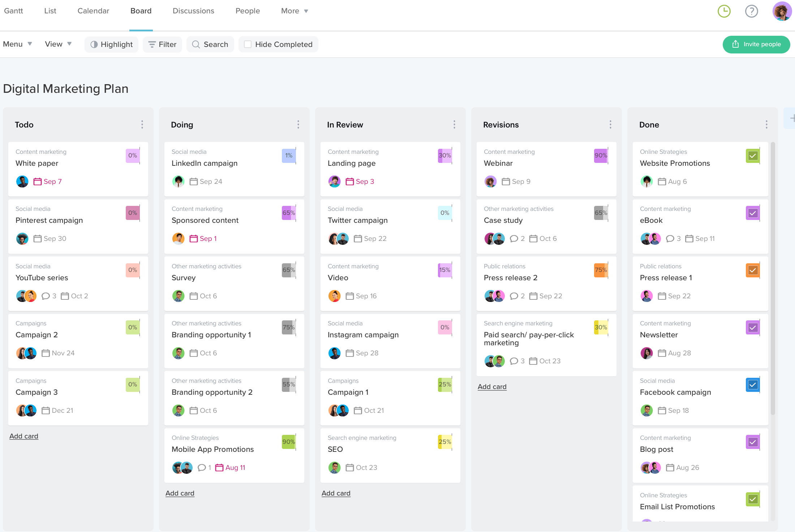Image resolution: width=795 pixels, height=532 pixels.
Task: Click the three-dot menu on Done column
Action: pyautogui.click(x=766, y=125)
